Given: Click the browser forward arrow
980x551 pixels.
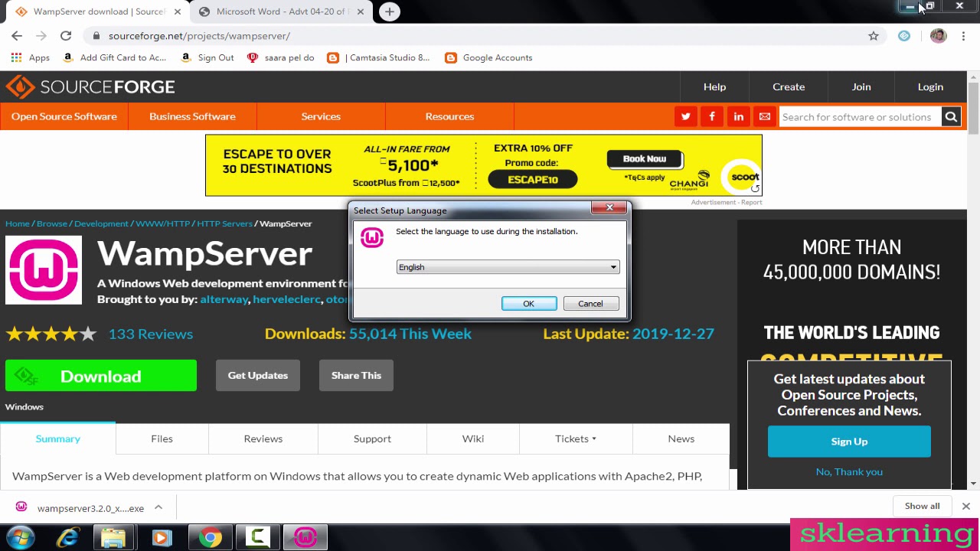Looking at the screenshot, I should tap(41, 36).
